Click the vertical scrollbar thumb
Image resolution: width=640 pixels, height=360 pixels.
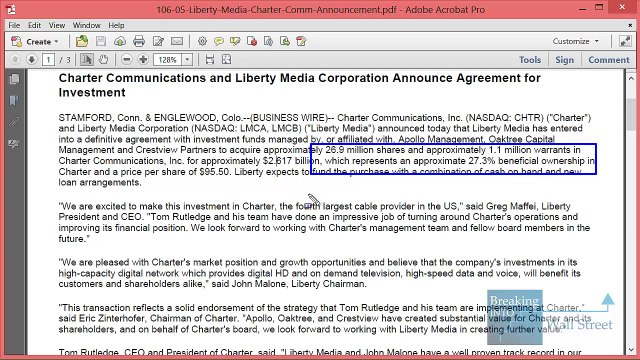click(631, 114)
